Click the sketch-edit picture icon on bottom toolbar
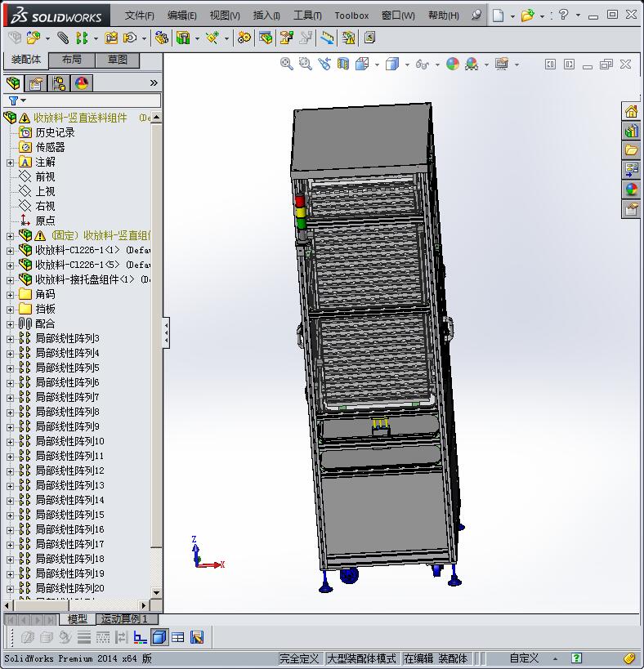This screenshot has height=669, width=644. click(x=197, y=637)
